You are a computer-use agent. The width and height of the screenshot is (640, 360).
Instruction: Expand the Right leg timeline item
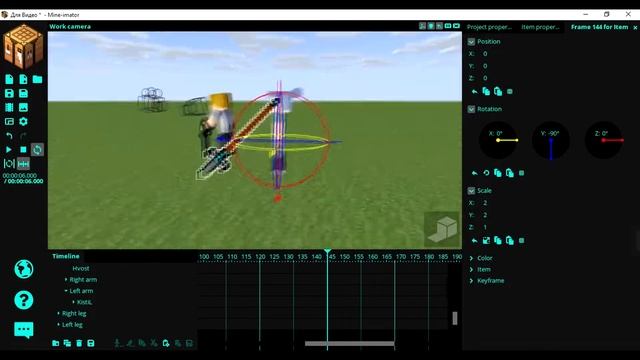[x=58, y=313]
